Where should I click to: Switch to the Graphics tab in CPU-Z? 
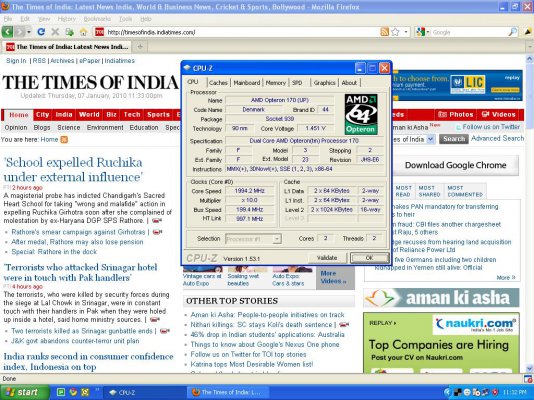324,83
